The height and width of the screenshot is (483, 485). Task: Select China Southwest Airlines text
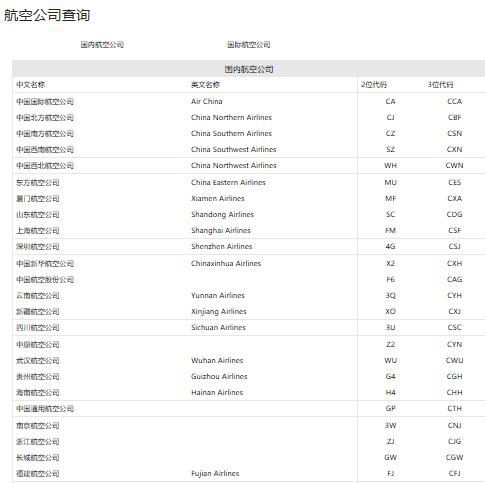pyautogui.click(x=234, y=149)
